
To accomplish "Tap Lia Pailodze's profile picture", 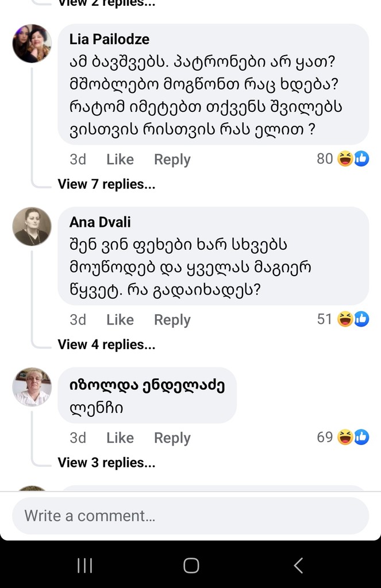I will [x=32, y=44].
